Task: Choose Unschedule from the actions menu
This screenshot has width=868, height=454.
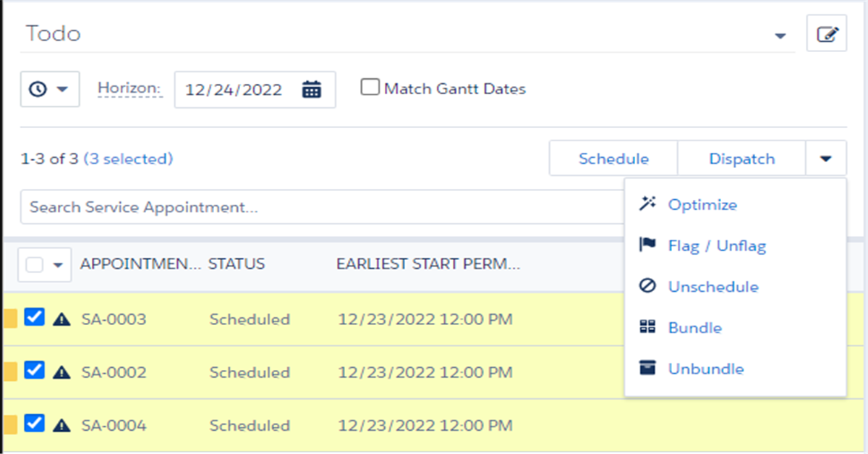Action: [x=712, y=287]
